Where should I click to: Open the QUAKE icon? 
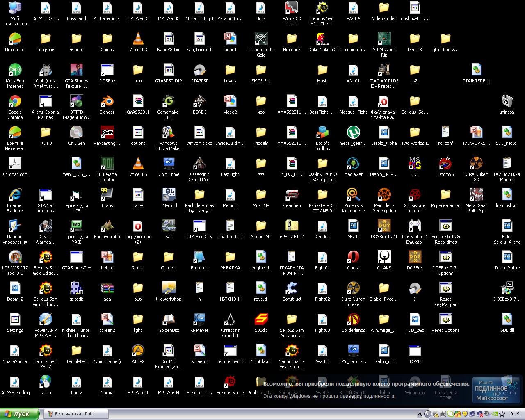(384, 257)
